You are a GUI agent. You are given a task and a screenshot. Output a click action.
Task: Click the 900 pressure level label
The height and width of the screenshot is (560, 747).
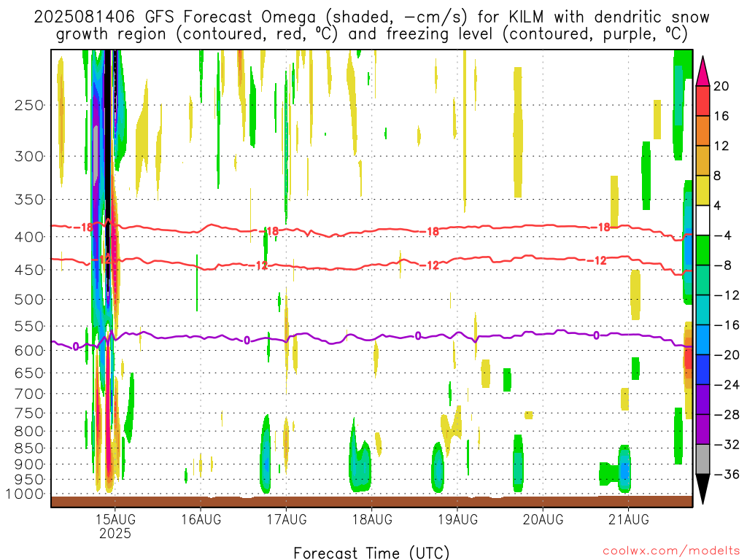click(x=29, y=464)
